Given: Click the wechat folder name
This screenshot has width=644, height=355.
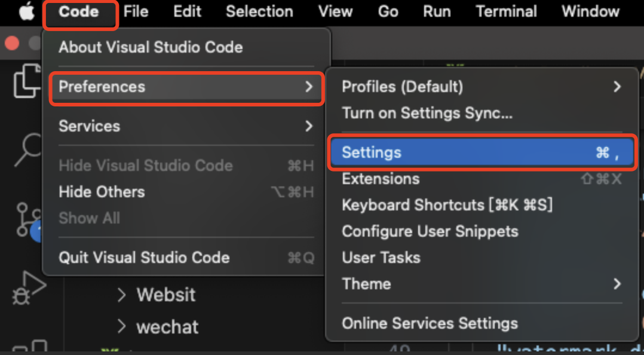Looking at the screenshot, I should [167, 327].
